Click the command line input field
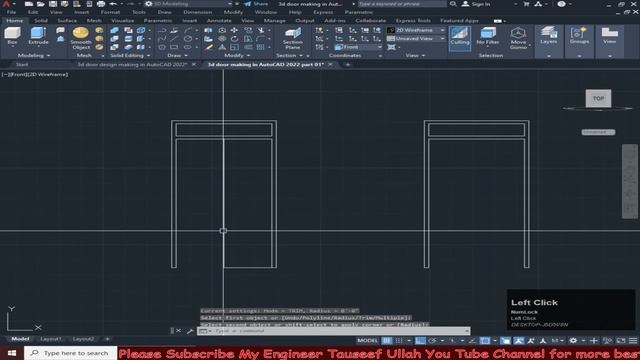This screenshot has width=640, height=360. tap(334, 331)
